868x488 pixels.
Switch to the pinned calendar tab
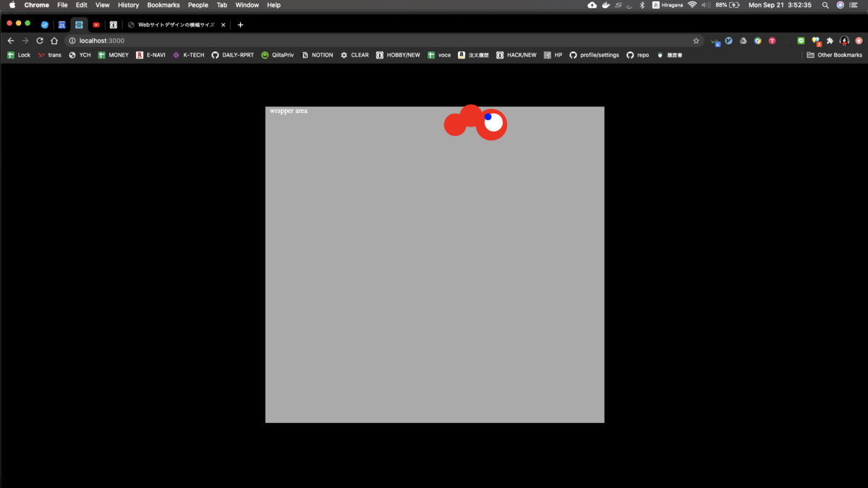pyautogui.click(x=62, y=25)
